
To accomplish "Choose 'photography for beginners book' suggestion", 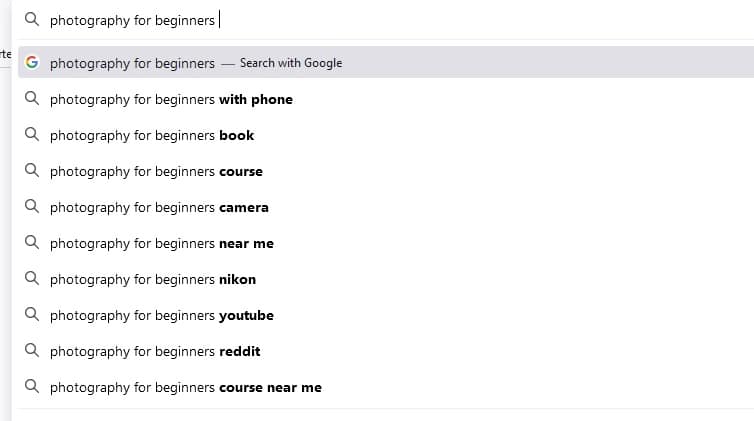I will (386, 135).
